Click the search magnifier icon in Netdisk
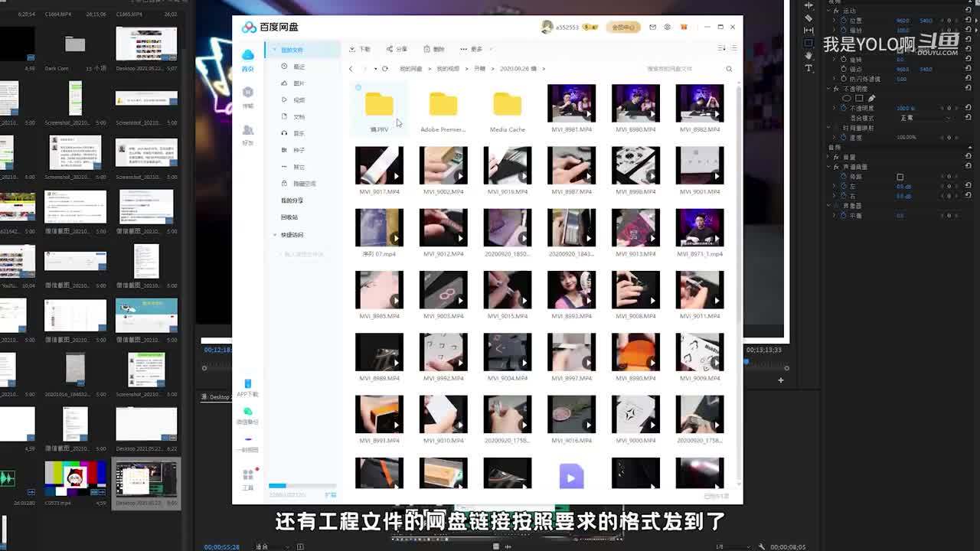This screenshot has height=551, width=980. tap(729, 69)
